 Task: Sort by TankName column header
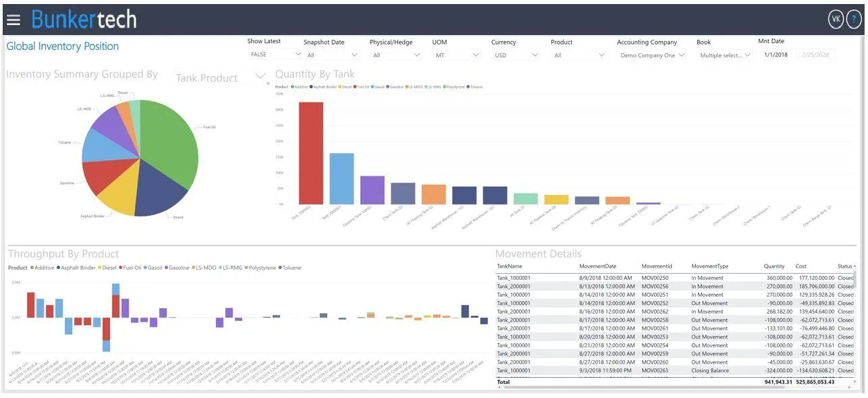pos(509,266)
